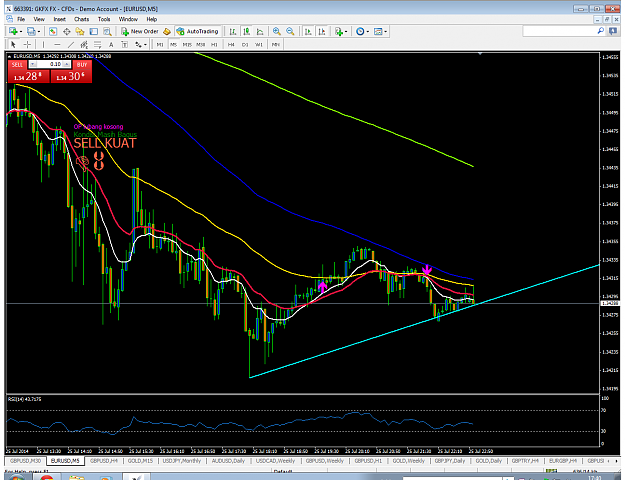This screenshot has height=480, width=625.
Task: Zoom in on the chart
Action: tap(277, 31)
